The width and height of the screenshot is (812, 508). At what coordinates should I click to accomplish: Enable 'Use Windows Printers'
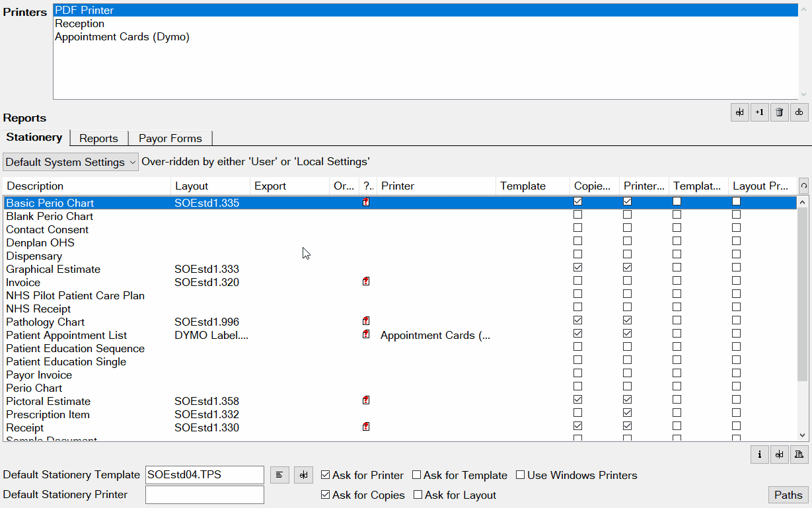(521, 475)
